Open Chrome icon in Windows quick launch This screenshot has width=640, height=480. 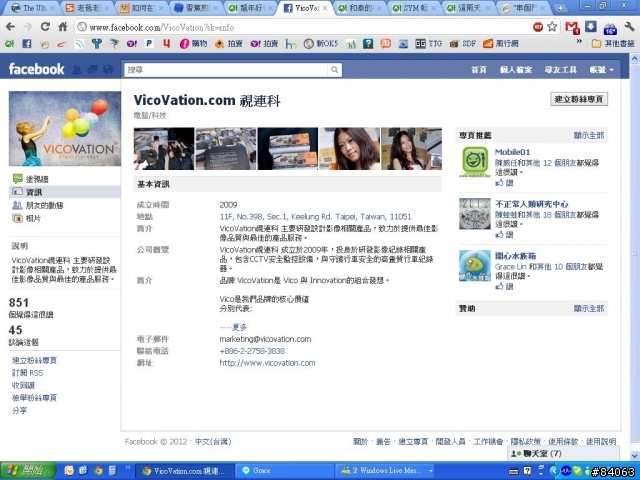coord(98,471)
